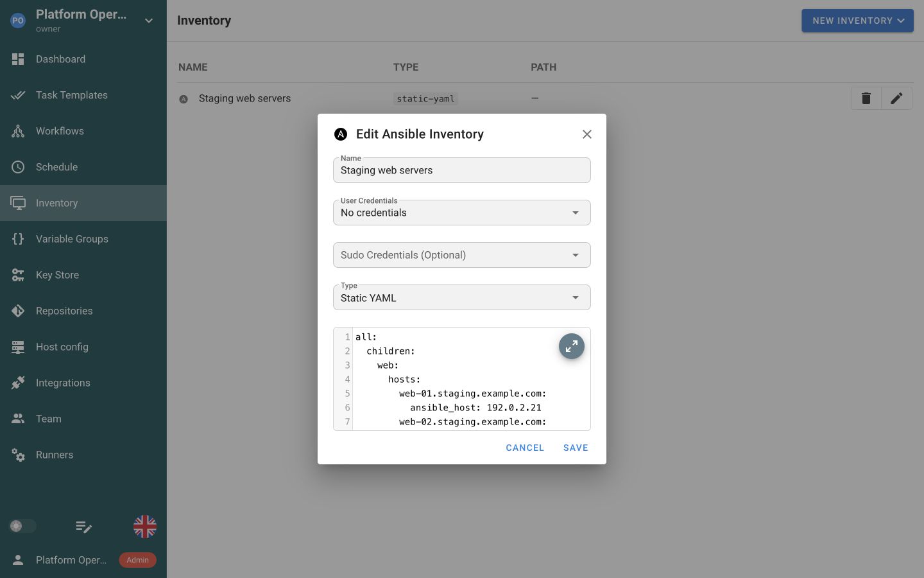The height and width of the screenshot is (578, 924).
Task: Click the Key Store key icon
Action: (x=18, y=275)
